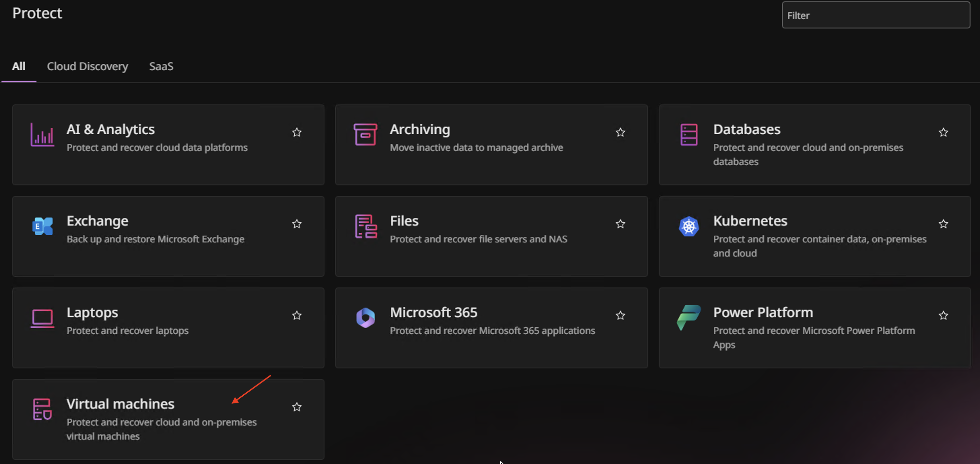Screen dimensions: 980x464
Task: Click 'Protect and recover cloud and on-premises databases'
Action: [808, 155]
